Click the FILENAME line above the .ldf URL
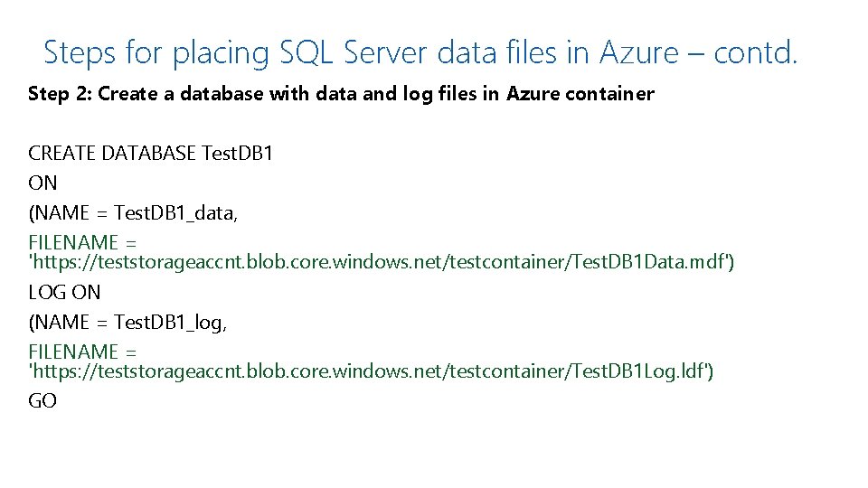The image size is (868, 488). [x=82, y=352]
